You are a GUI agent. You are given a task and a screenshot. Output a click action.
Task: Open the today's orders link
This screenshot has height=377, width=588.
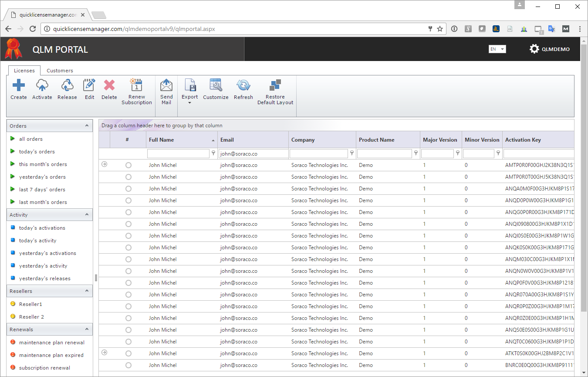point(37,152)
